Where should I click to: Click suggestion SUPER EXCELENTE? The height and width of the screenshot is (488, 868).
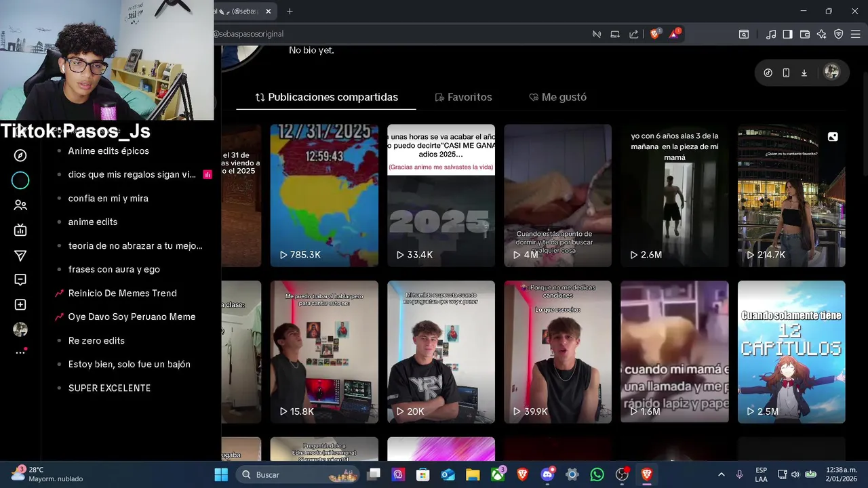point(109,388)
